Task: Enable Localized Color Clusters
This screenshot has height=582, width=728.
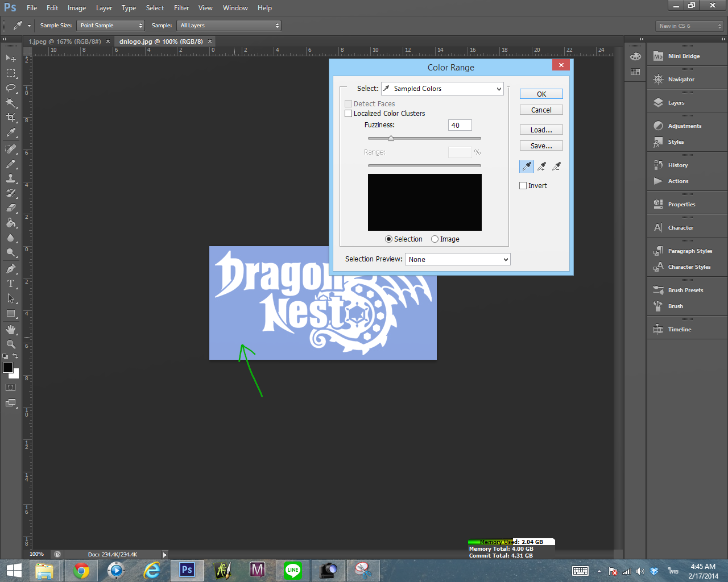Action: (348, 113)
